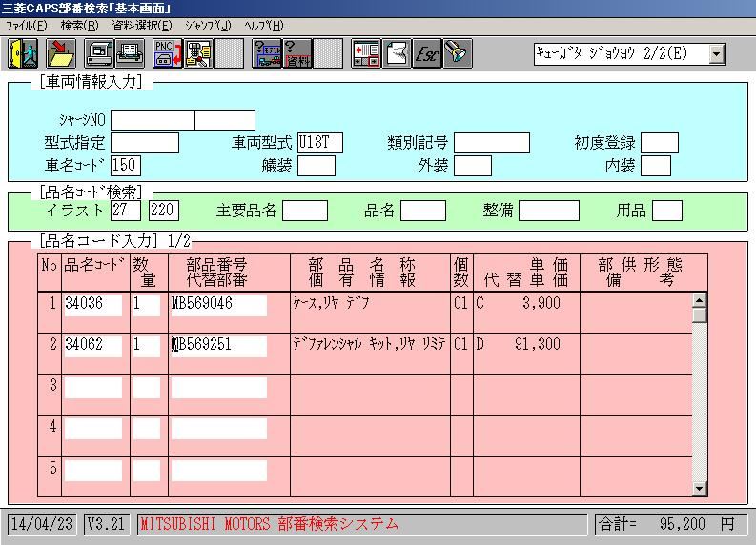Click the blank gray toolbar button after calculator
This screenshot has width=756, height=545.
click(x=229, y=53)
